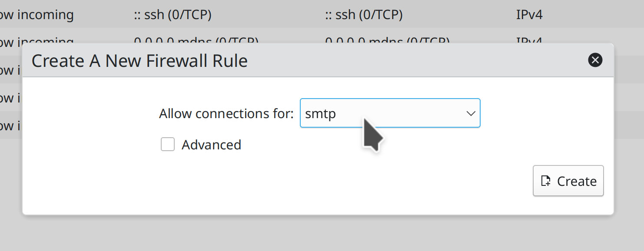Toggle Advanced by clicking its text label

click(x=211, y=145)
